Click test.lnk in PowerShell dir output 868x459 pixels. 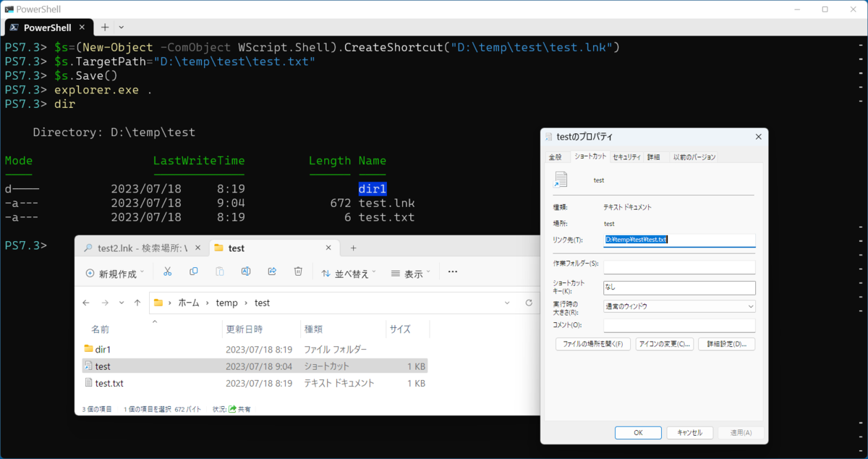coord(386,203)
